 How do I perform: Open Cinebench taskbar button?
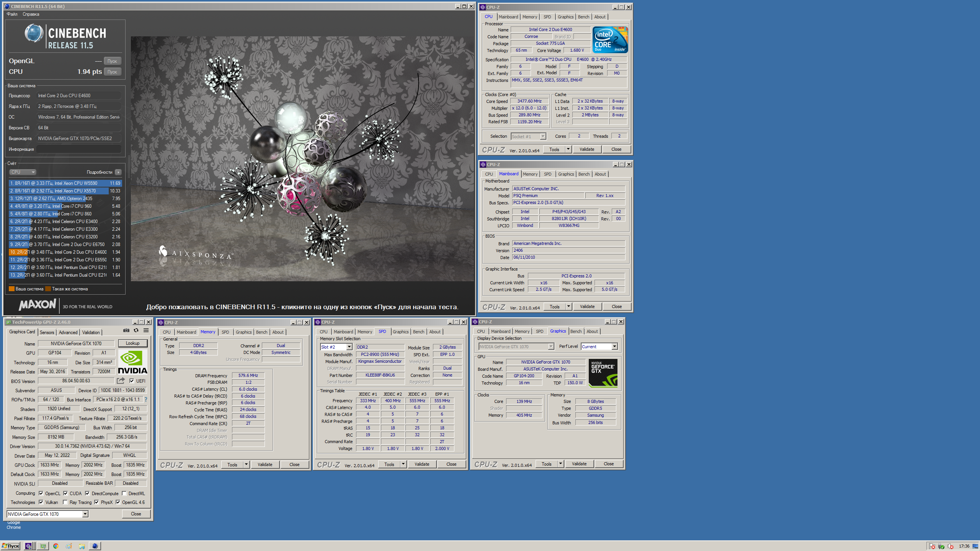(95, 546)
